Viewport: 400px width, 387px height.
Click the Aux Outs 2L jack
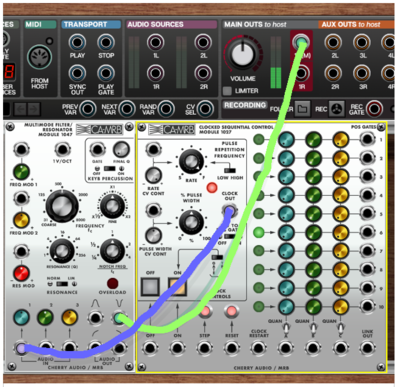pos(333,42)
